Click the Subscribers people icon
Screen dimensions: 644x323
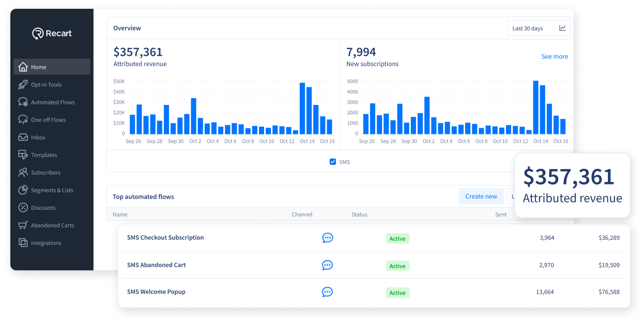[x=23, y=172]
